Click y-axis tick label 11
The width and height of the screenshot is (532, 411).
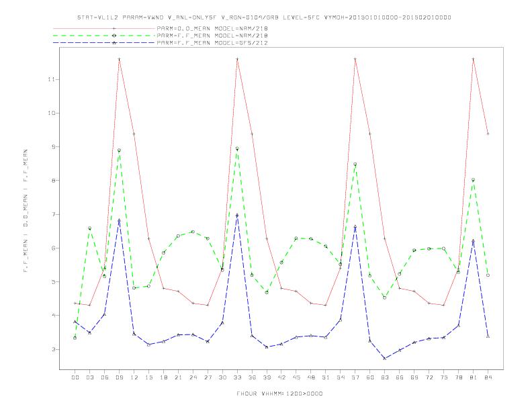click(x=52, y=79)
